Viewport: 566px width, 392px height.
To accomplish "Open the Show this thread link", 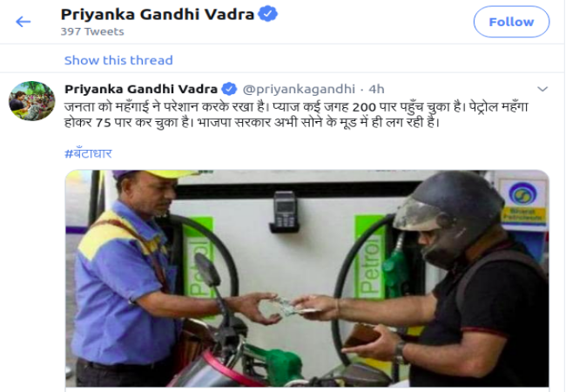I will point(118,60).
